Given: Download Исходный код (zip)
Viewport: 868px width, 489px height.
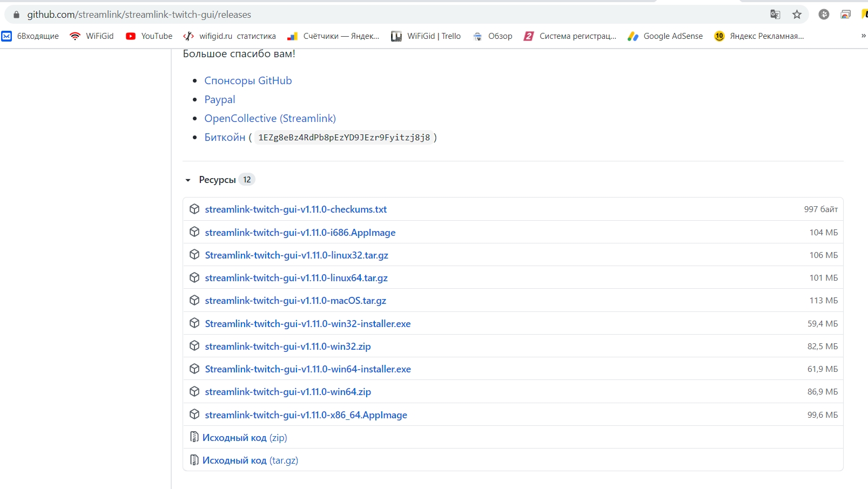Looking at the screenshot, I should pyautogui.click(x=245, y=437).
